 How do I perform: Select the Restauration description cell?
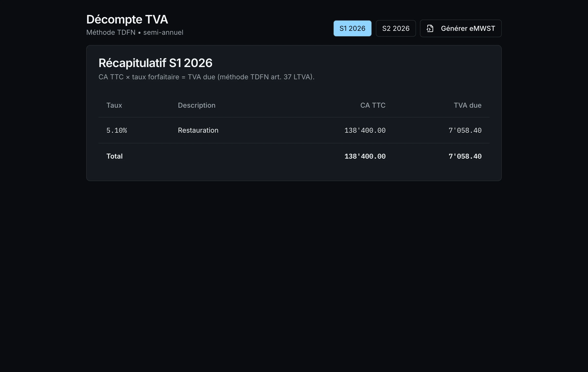(x=198, y=130)
